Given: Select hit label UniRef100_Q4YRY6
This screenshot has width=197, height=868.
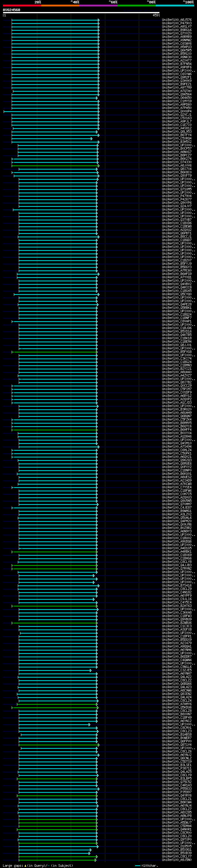Looking at the screenshot, I should tap(177, 795).
